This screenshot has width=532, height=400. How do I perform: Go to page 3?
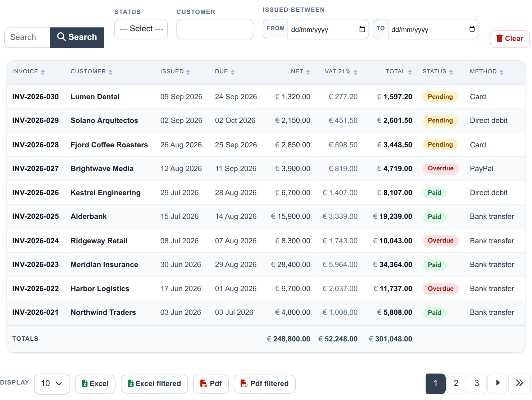[477, 383]
